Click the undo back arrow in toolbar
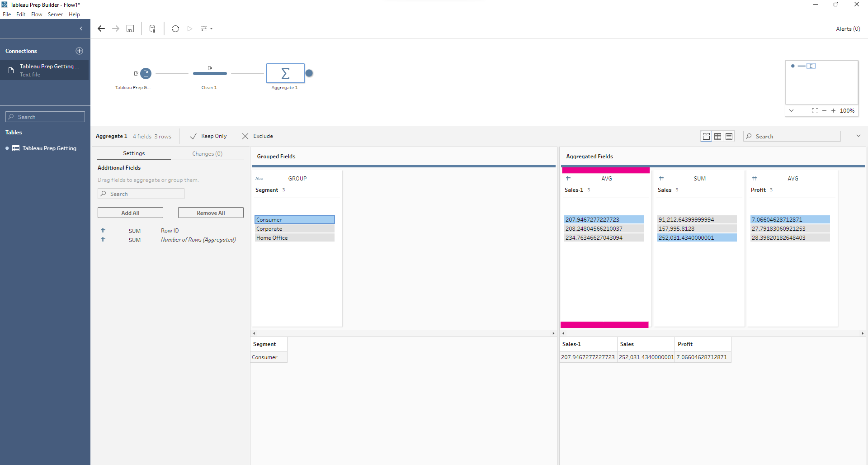The height and width of the screenshot is (465, 868). (x=101, y=28)
